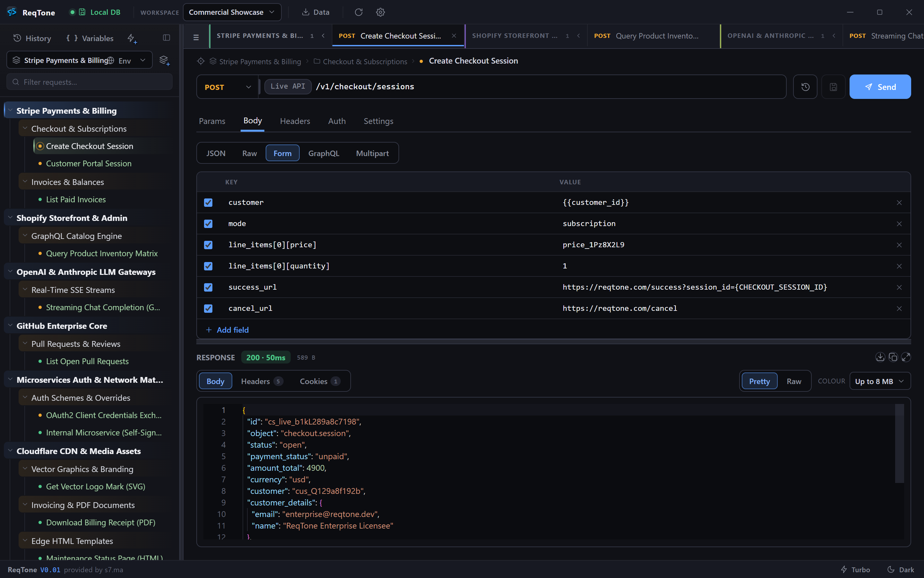The width and height of the screenshot is (924, 578).
Task: Collapse the Shopify Storefront & Admin collection
Action: [x=10, y=217]
